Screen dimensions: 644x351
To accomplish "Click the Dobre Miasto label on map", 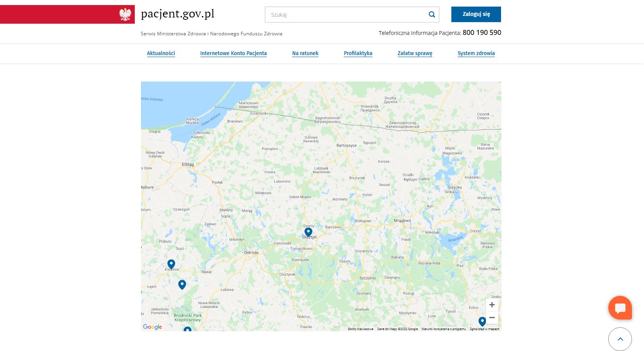I will tap(300, 197).
